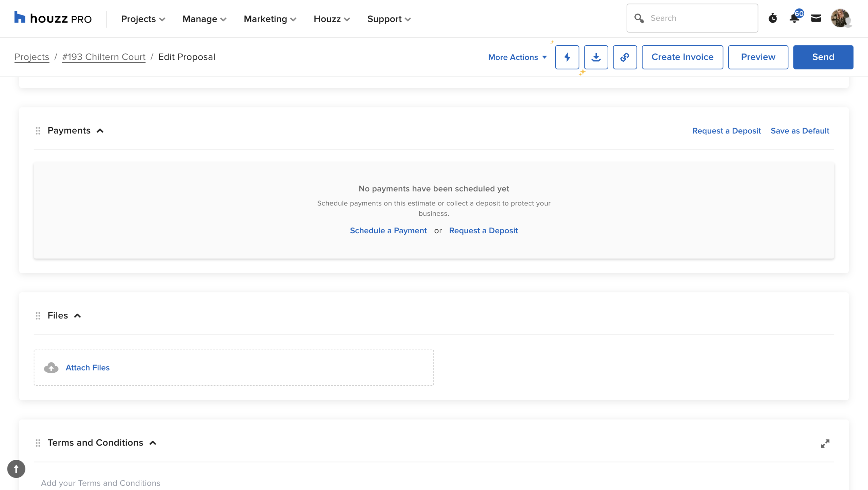Click the Send button

coord(823,57)
